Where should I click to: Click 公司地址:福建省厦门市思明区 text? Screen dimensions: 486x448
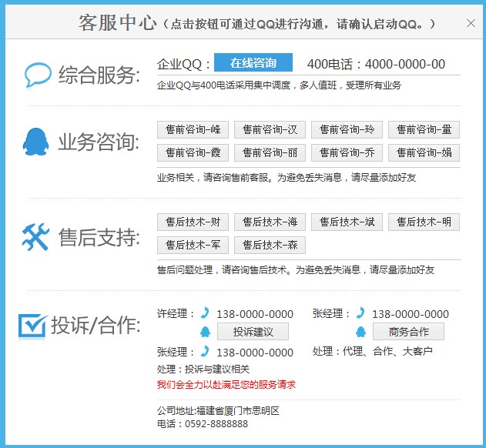tap(218, 411)
